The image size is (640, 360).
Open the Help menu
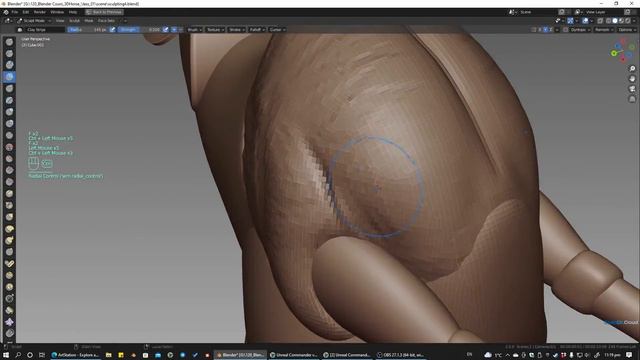[73, 12]
